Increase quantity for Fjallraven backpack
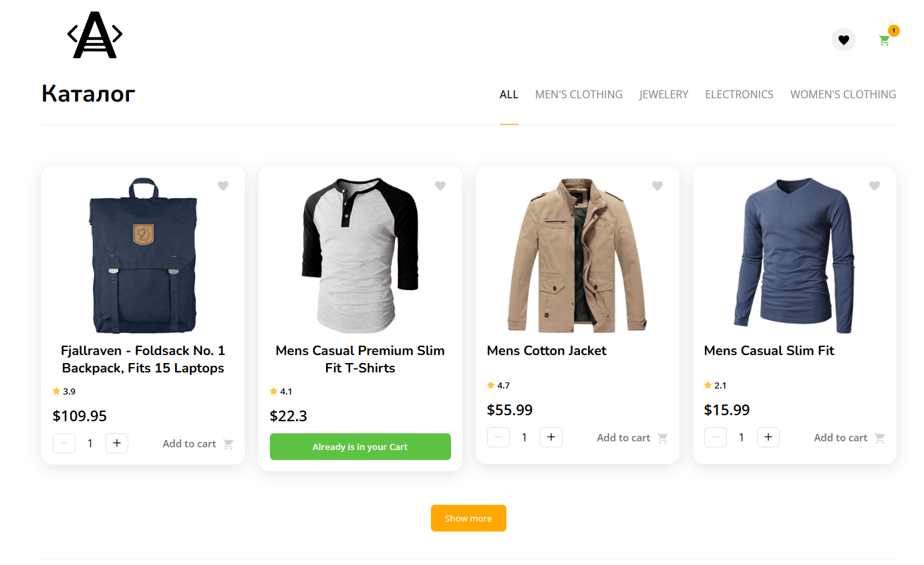The height and width of the screenshot is (565, 924). [x=117, y=443]
